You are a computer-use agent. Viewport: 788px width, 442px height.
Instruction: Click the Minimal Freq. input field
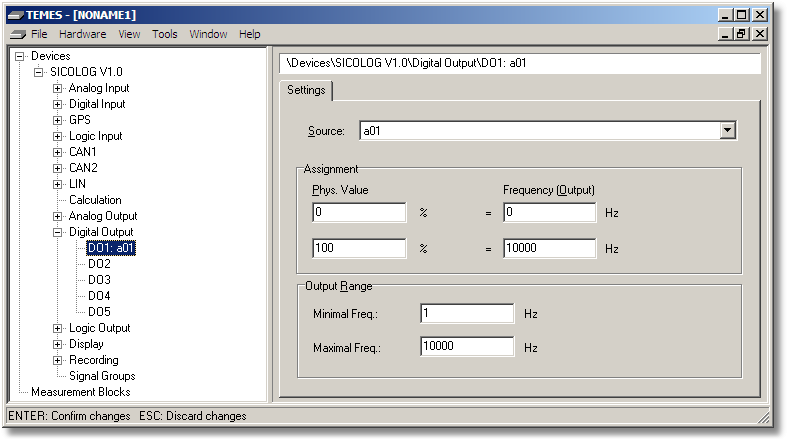[467, 313]
